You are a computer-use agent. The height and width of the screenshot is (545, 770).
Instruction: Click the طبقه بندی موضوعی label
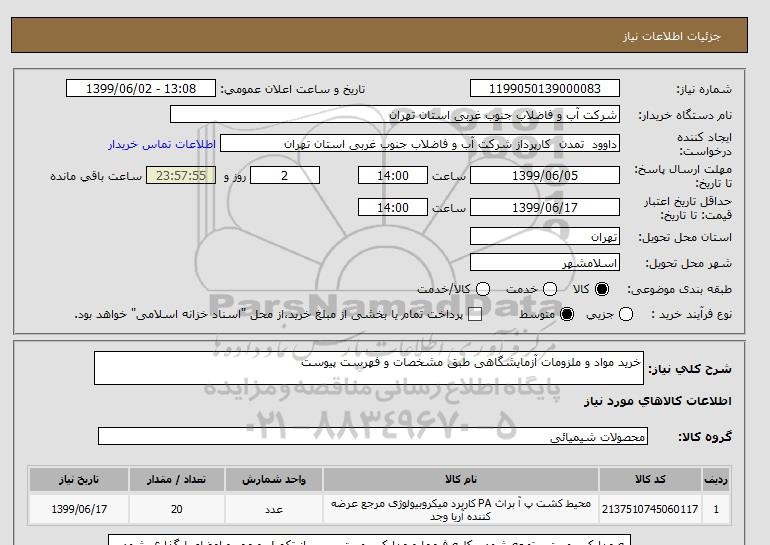tap(679, 290)
